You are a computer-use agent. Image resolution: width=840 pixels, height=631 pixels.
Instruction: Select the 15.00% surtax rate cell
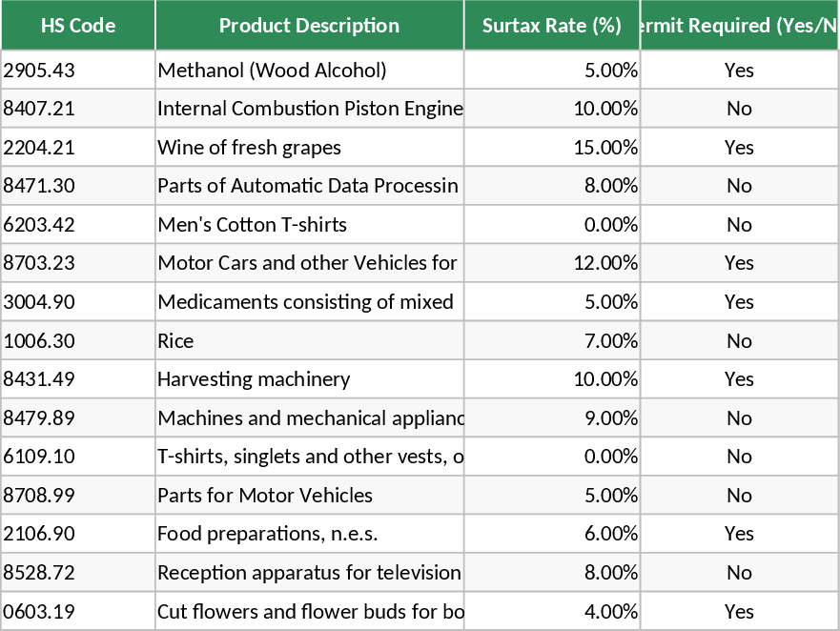click(x=551, y=148)
